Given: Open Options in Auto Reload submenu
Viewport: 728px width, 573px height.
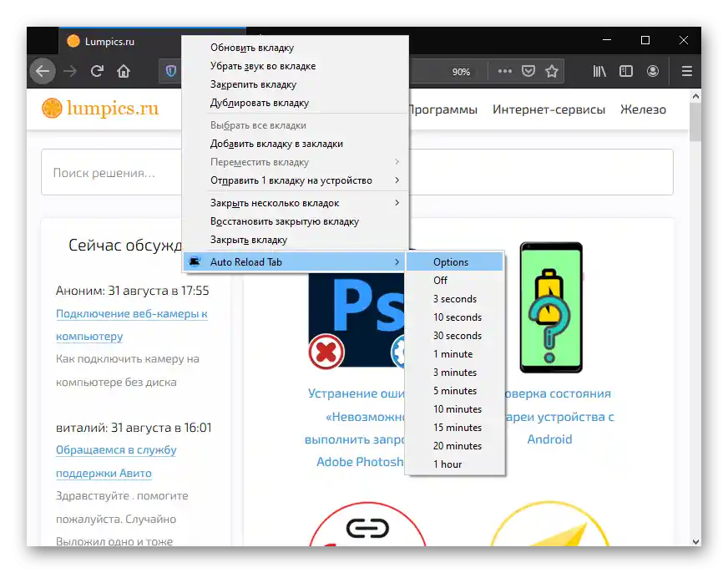Looking at the screenshot, I should click(455, 262).
